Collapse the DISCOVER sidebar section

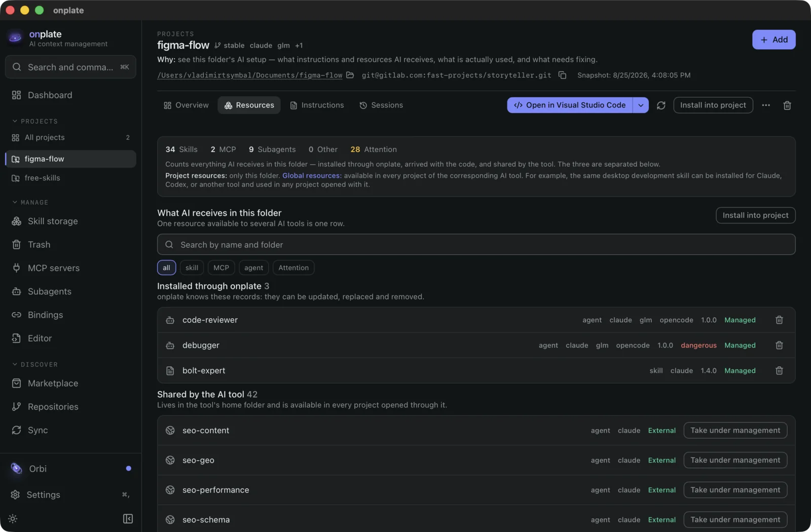coord(35,365)
